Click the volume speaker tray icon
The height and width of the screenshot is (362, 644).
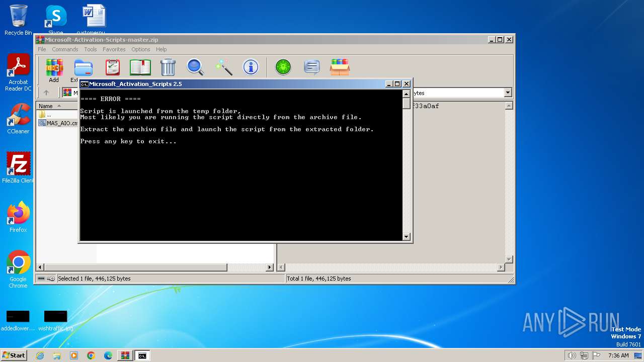572,355
